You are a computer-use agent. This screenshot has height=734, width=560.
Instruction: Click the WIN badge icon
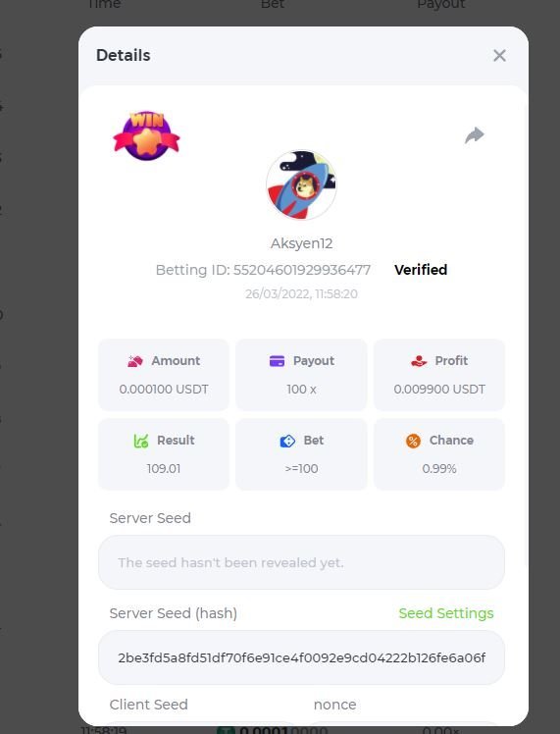point(146,135)
